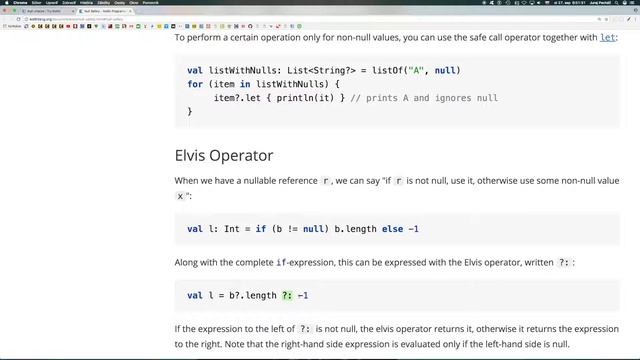Screen dimensions: 640x360
Task: Open the Pomocník menu in menu bar
Action: pos(150,2)
